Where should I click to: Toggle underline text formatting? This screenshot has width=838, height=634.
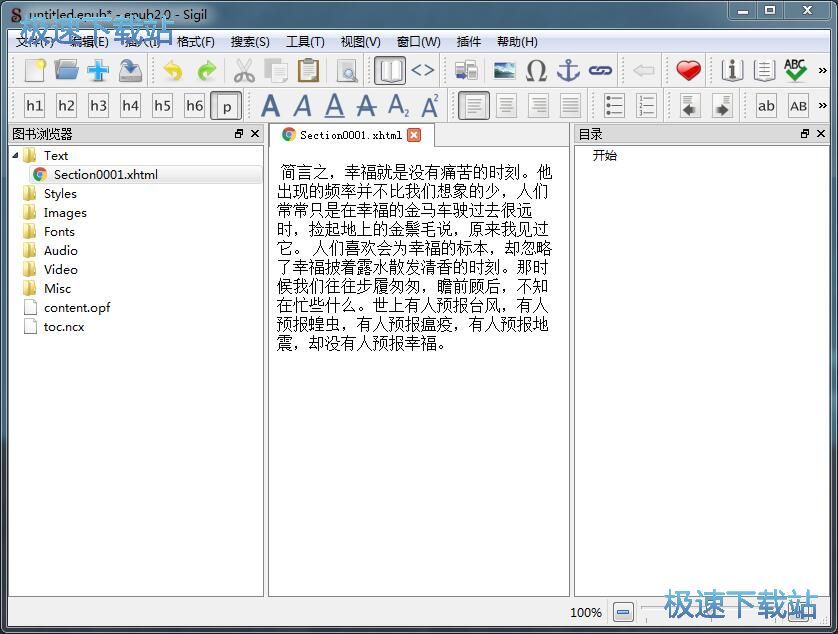point(335,106)
